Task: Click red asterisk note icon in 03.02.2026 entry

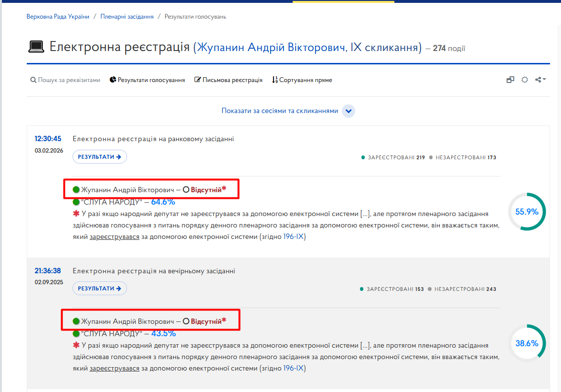Action: [76, 214]
